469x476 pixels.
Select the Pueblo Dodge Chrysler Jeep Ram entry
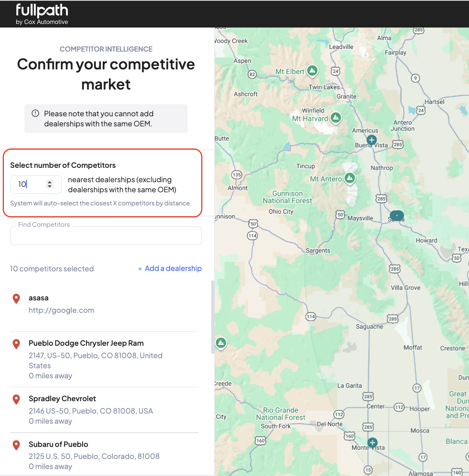point(104,359)
